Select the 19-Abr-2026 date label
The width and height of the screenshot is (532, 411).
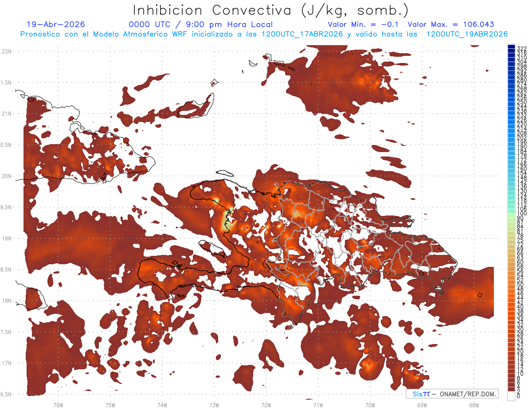[55, 24]
